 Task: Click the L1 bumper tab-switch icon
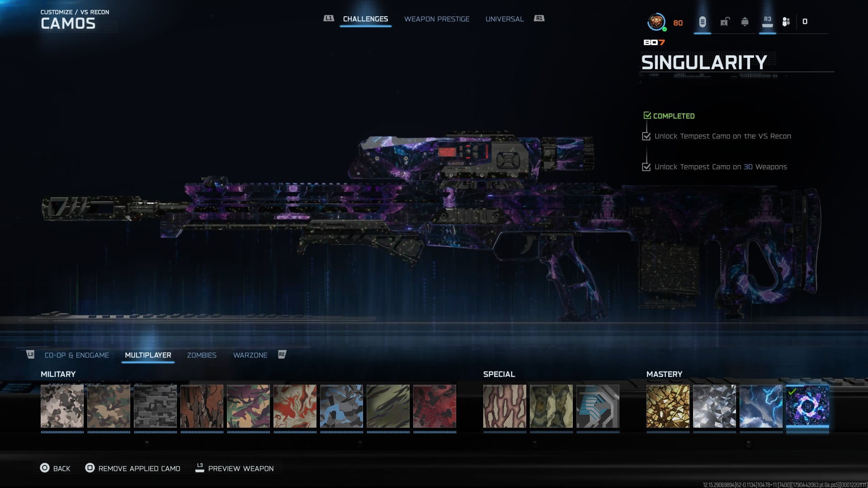(x=329, y=19)
